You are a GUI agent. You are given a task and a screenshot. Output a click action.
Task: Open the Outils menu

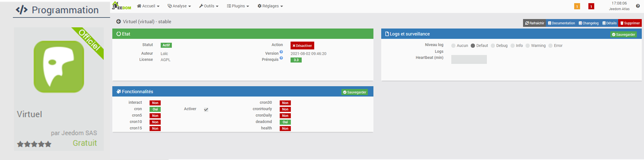209,6
